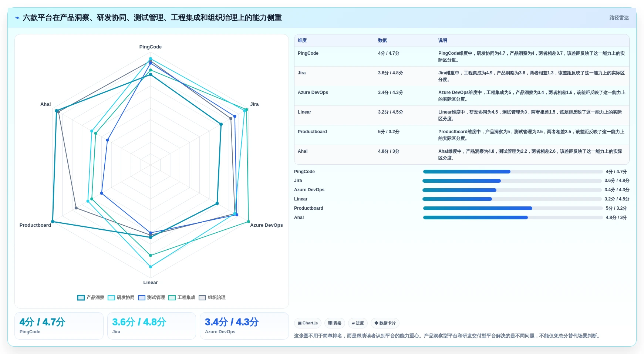The image size is (644, 354).
Task: Click the PingCode progress bar
Action: [x=513, y=172]
